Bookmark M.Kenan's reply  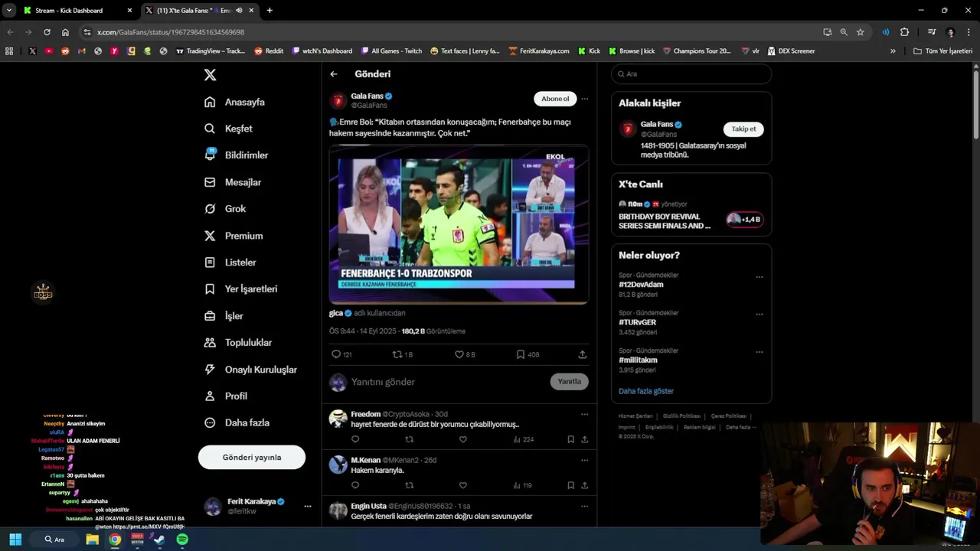tap(570, 485)
